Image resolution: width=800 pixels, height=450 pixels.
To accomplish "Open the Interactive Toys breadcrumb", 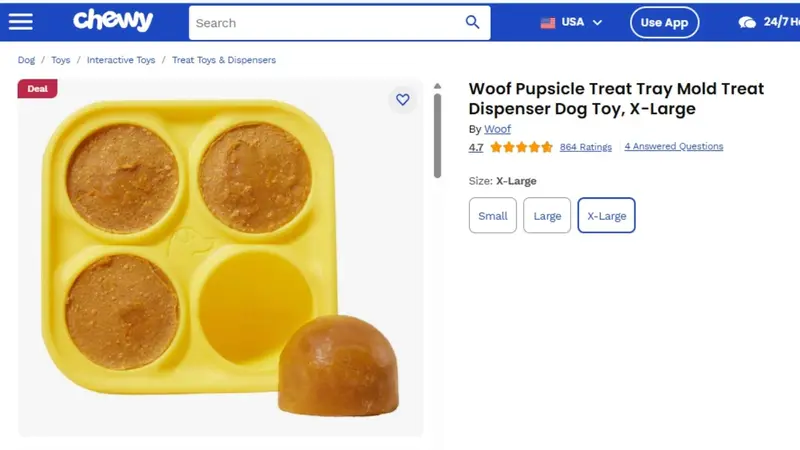I will (x=121, y=60).
